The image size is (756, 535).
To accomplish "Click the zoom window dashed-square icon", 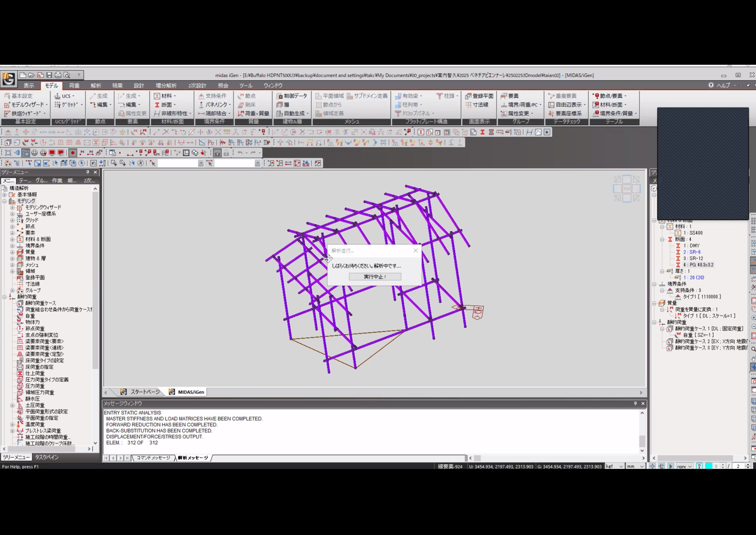I will [x=8, y=153].
